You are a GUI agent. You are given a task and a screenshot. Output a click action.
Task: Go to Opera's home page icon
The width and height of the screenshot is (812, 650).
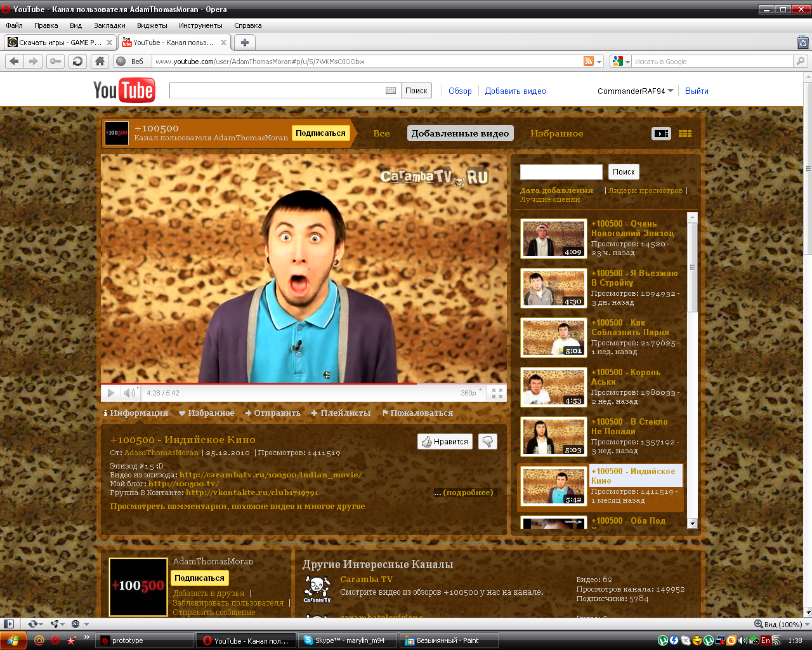pyautogui.click(x=100, y=62)
